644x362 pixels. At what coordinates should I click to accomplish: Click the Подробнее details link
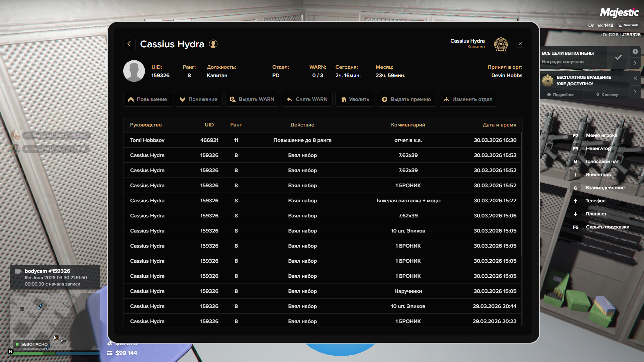[561, 95]
